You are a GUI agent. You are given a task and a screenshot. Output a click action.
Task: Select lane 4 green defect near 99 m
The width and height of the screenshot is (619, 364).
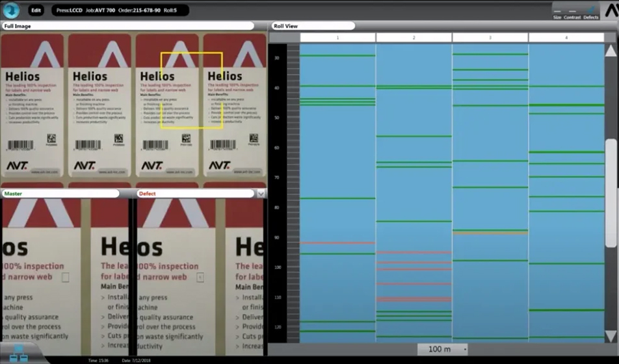pos(566,263)
